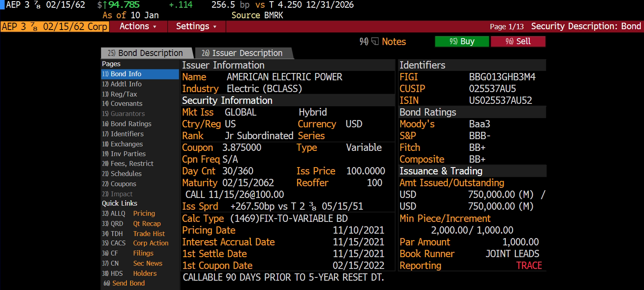644x290 pixels.
Task: Click the Par Amount 1,000.00 value
Action: 521,242
